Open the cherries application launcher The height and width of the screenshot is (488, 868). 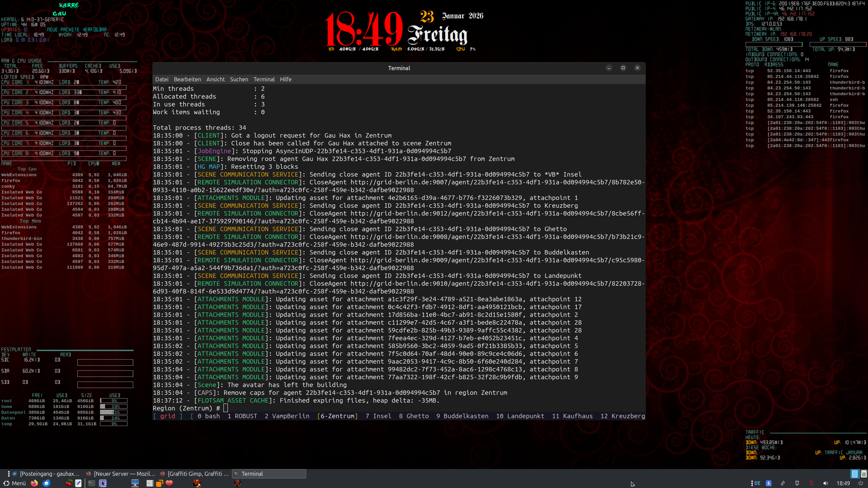69,483
